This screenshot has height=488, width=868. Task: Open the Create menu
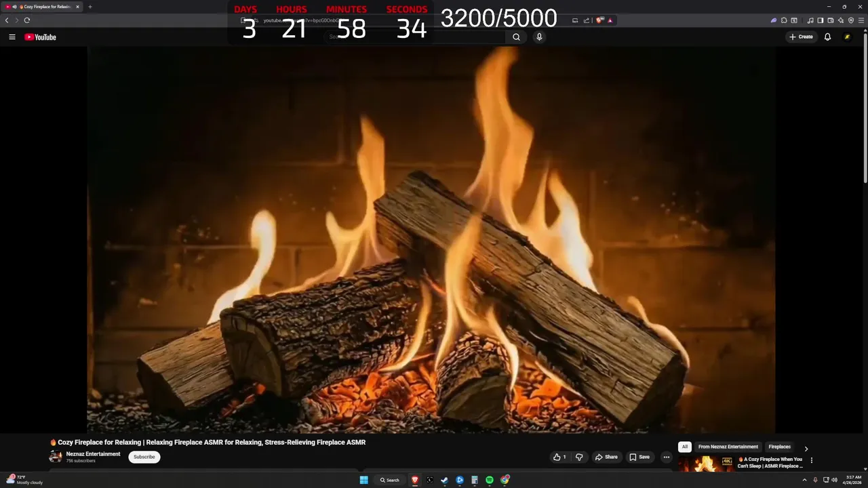pyautogui.click(x=801, y=37)
